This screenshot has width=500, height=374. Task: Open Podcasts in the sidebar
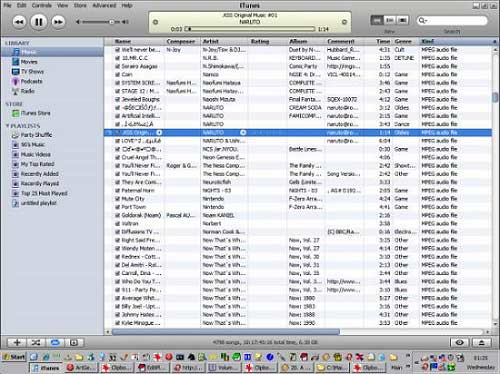(x=31, y=81)
